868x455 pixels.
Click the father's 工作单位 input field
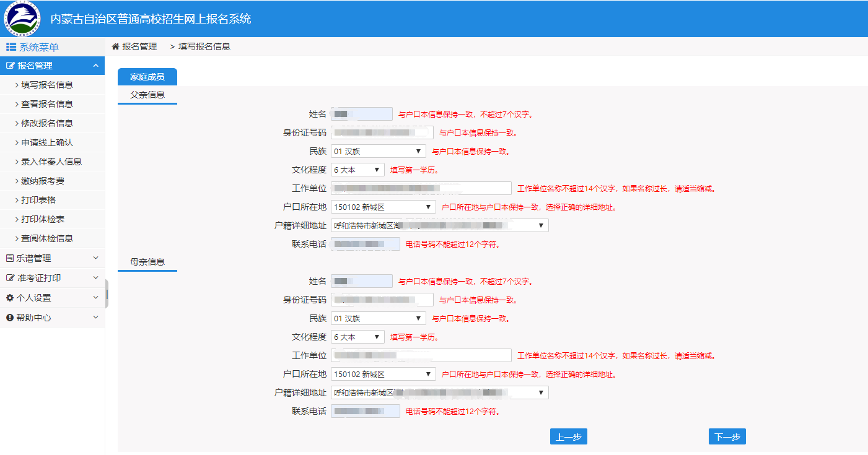[421, 188]
